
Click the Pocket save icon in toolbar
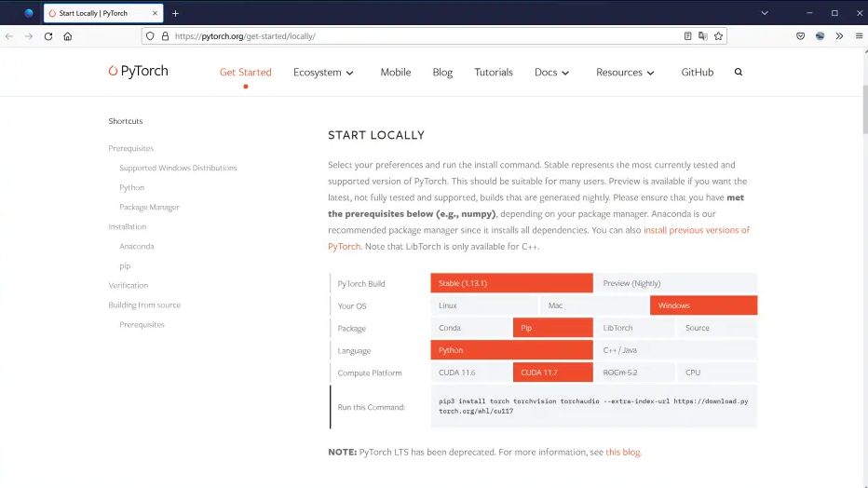click(800, 36)
